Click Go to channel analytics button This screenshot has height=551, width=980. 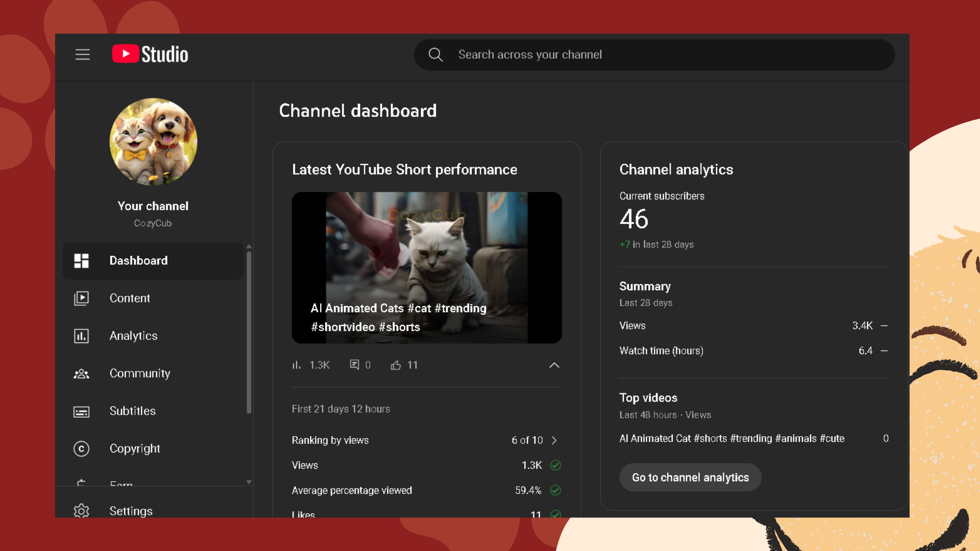690,478
